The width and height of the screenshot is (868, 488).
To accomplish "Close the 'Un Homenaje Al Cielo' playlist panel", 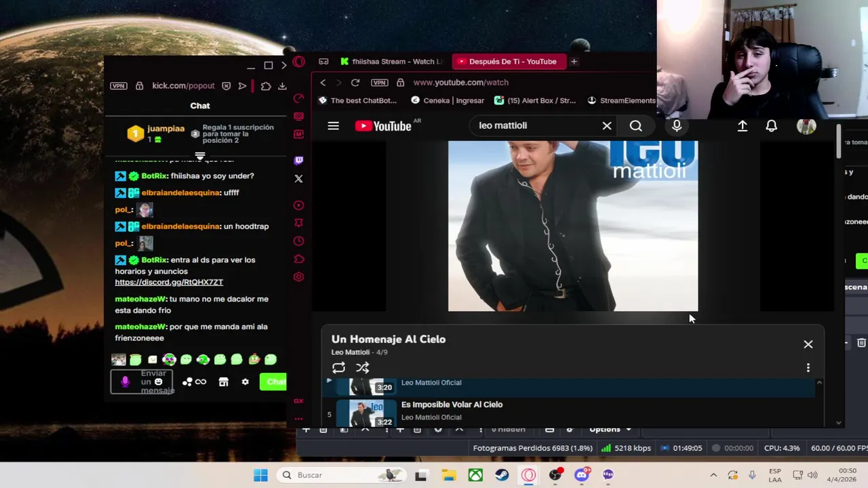I will click(808, 344).
